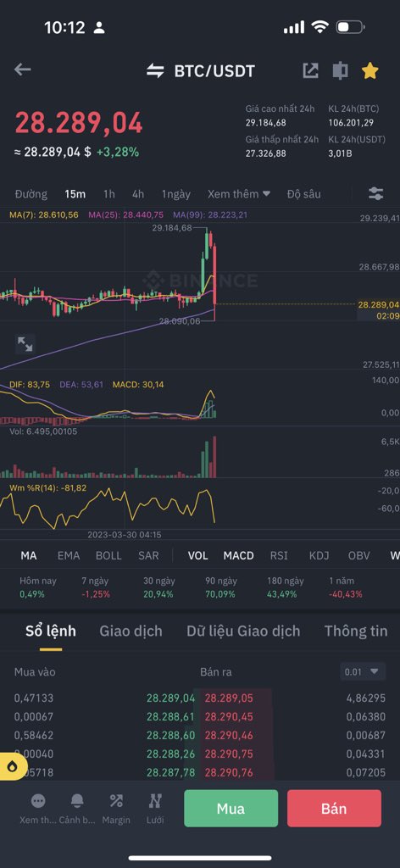The width and height of the screenshot is (400, 868).
Task: Tap the DIF: 83,75 MACD label
Action: pyautogui.click(x=30, y=384)
